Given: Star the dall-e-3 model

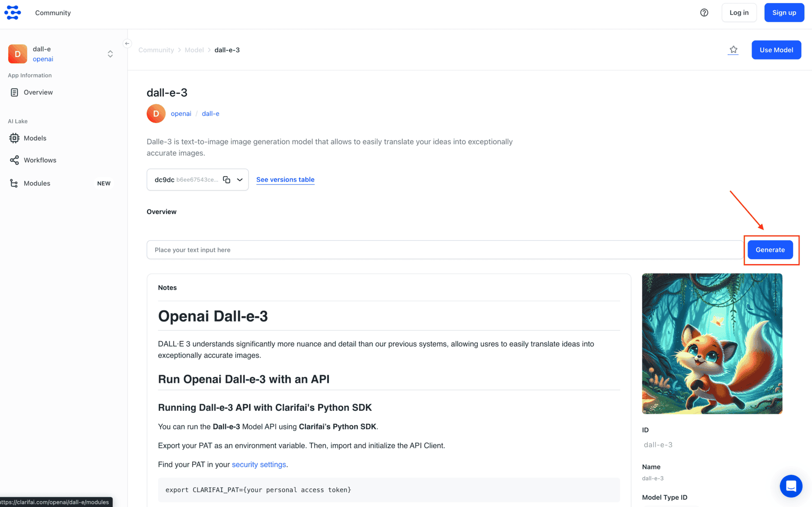Looking at the screenshot, I should [734, 50].
